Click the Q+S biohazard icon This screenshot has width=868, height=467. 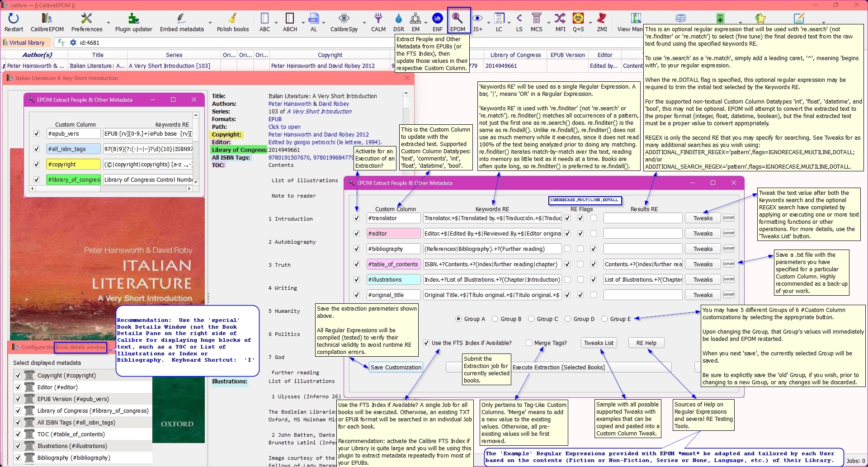pos(578,19)
